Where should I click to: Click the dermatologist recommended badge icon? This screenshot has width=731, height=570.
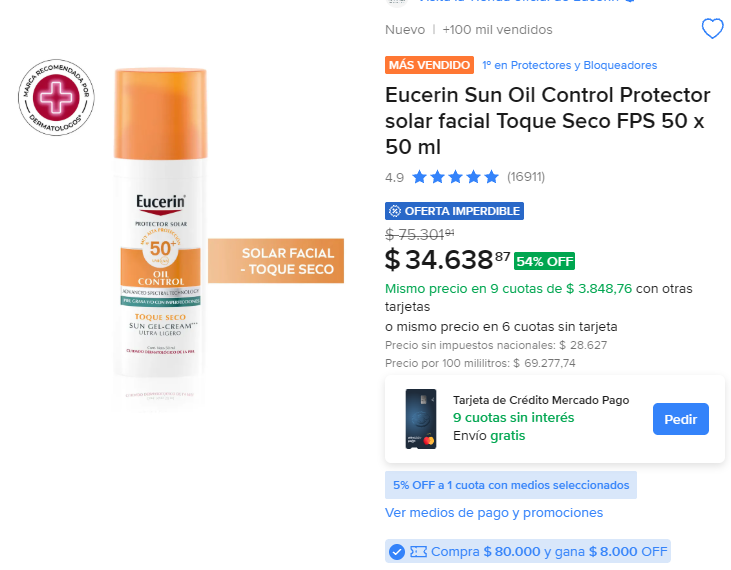pyautogui.click(x=56, y=97)
